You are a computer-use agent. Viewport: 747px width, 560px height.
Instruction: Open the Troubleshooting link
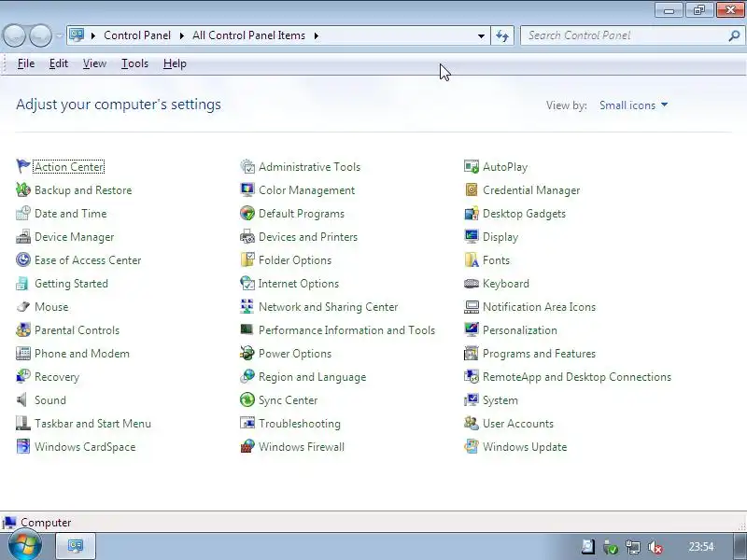click(300, 424)
